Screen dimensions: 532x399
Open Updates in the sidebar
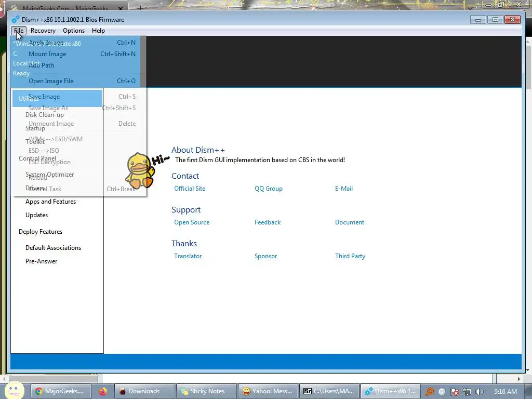click(37, 215)
